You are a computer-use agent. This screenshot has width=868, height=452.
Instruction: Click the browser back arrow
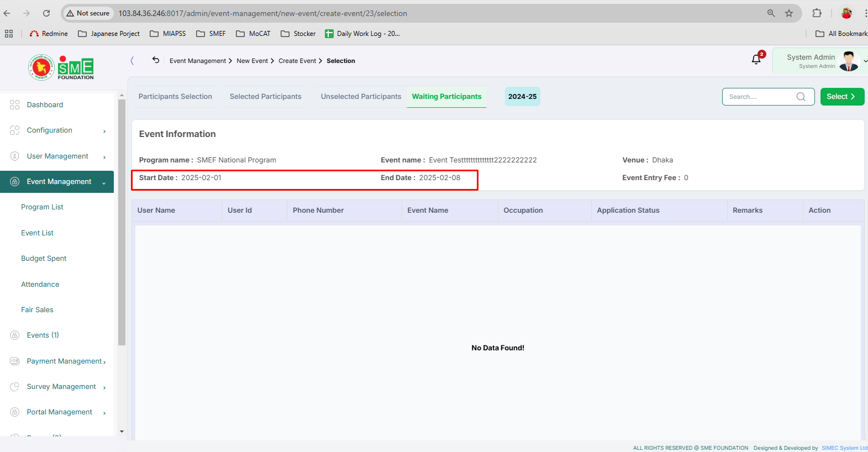click(7, 13)
